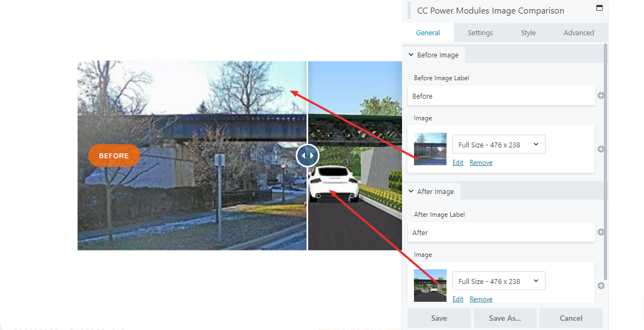Click plus icon beside After image selector
The image size is (644, 330).
click(x=601, y=286)
